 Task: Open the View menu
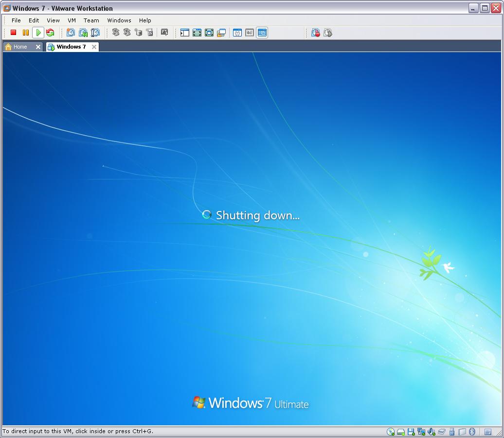(x=53, y=20)
